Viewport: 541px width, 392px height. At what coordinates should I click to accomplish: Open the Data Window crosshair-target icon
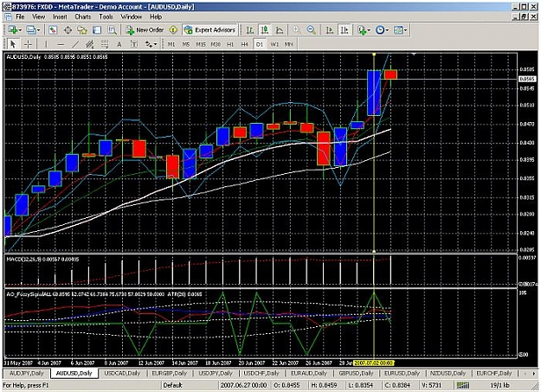coord(68,30)
